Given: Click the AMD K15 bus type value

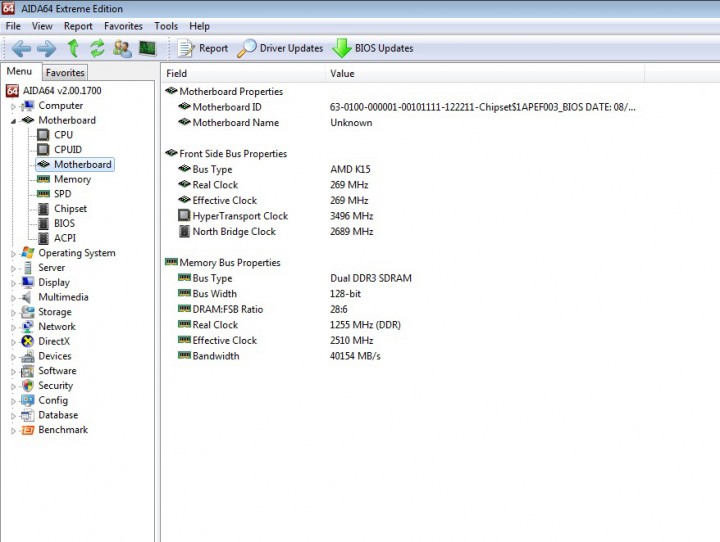Looking at the screenshot, I should 350,169.
